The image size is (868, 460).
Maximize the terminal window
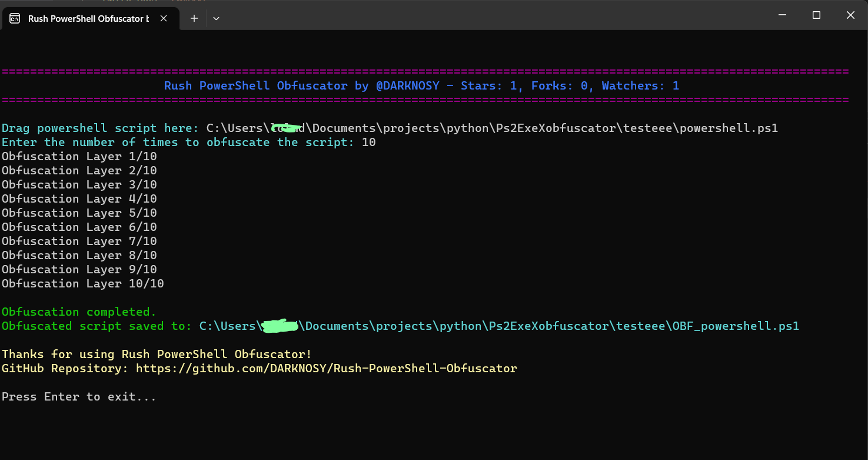(x=816, y=15)
